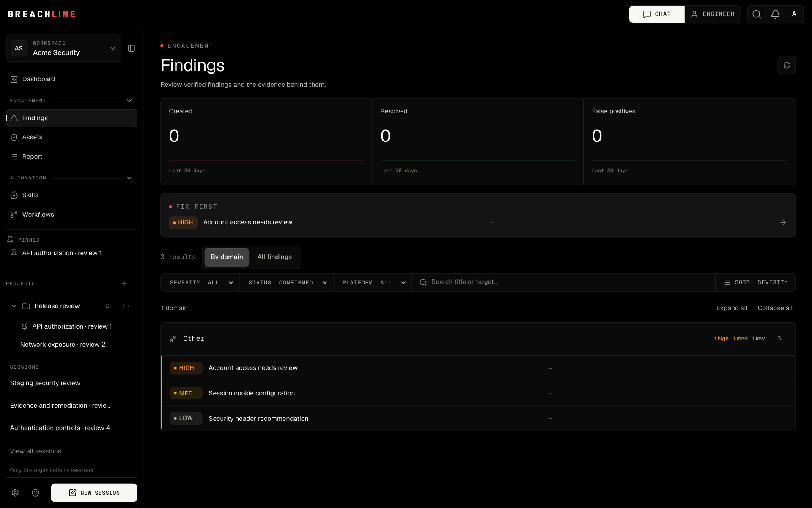Collapse the Automation sidebar section

click(129, 178)
